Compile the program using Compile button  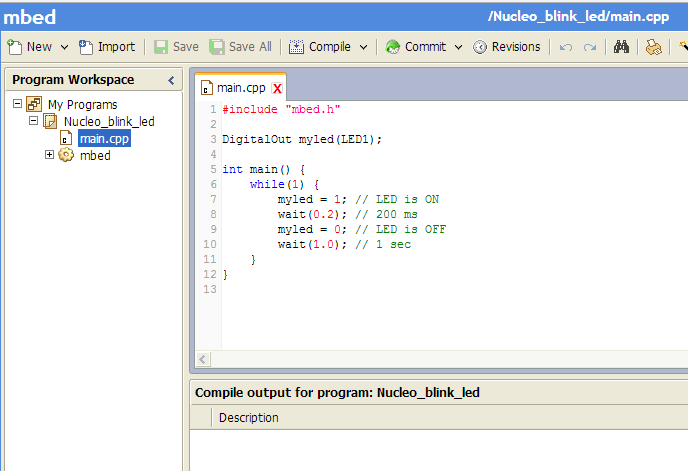click(320, 47)
